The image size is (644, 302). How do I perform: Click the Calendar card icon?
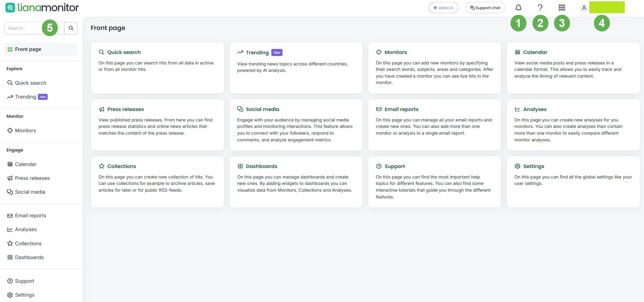(x=517, y=52)
